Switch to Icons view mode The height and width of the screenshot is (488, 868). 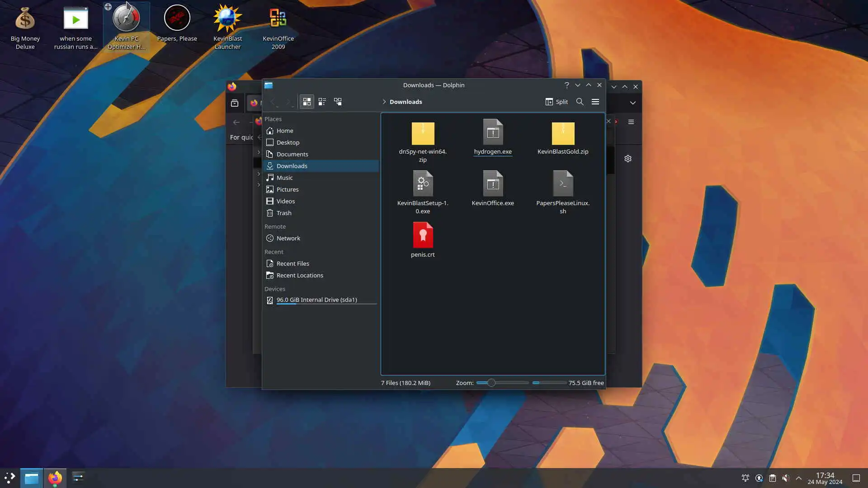[x=307, y=102]
